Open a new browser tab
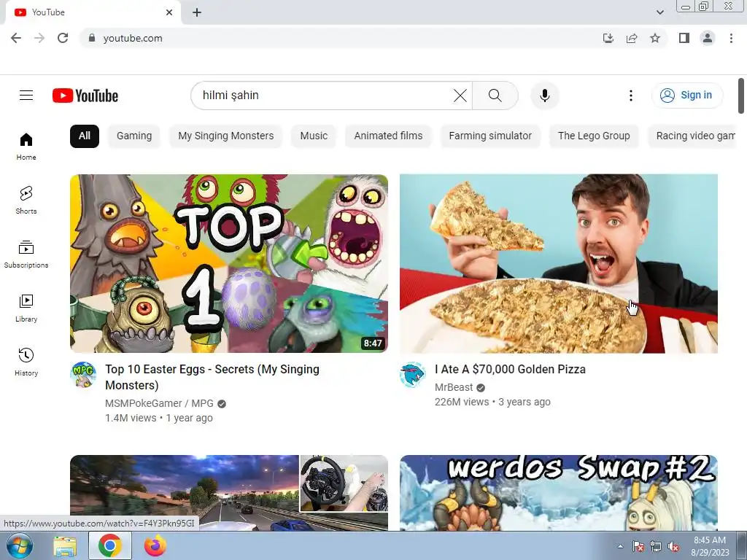This screenshot has width=747, height=560. click(x=197, y=12)
